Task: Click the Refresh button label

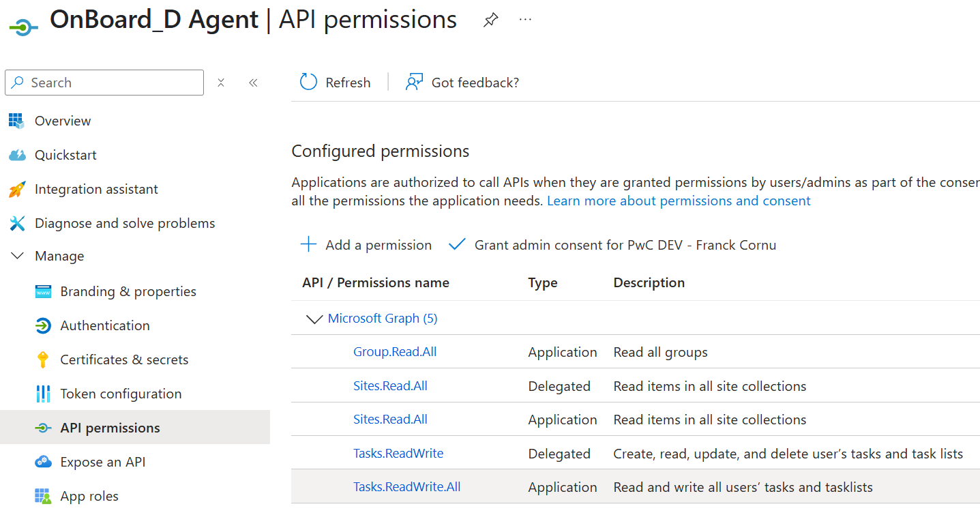Action: tap(348, 83)
